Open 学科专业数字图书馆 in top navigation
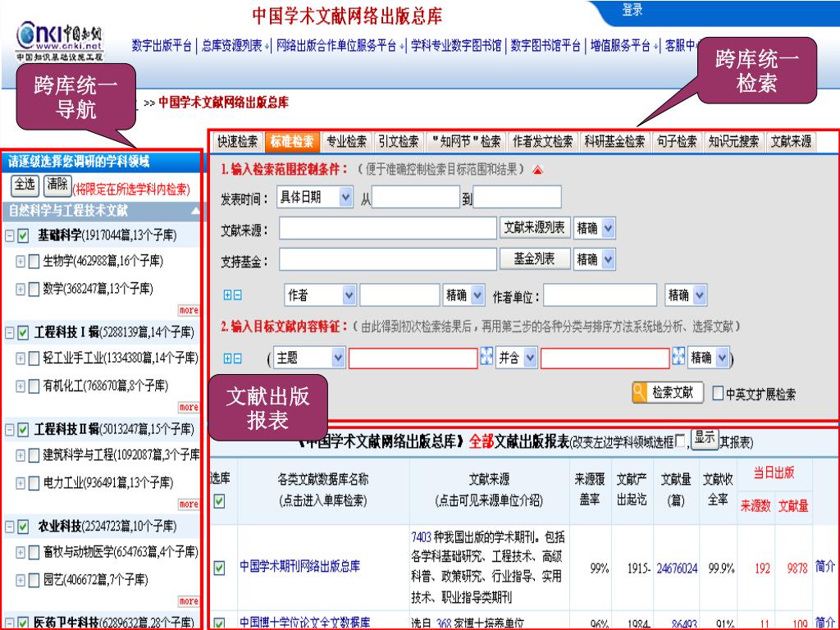 pos(456,46)
